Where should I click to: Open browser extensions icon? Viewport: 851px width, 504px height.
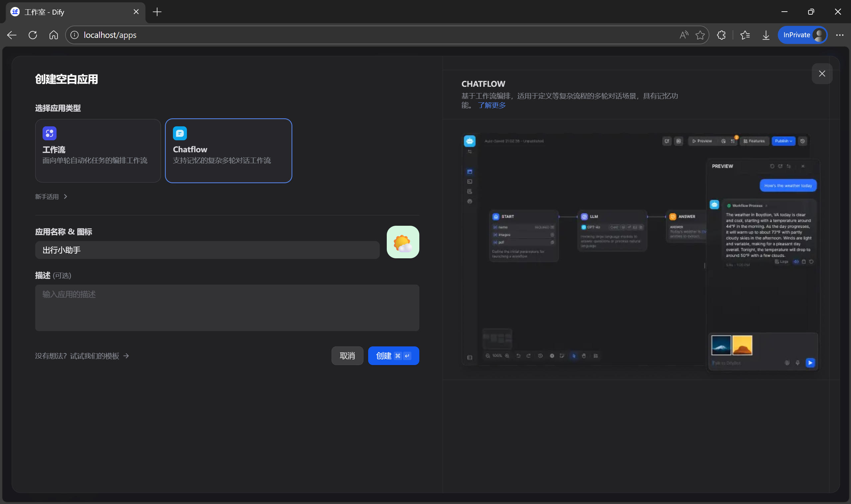coord(721,35)
